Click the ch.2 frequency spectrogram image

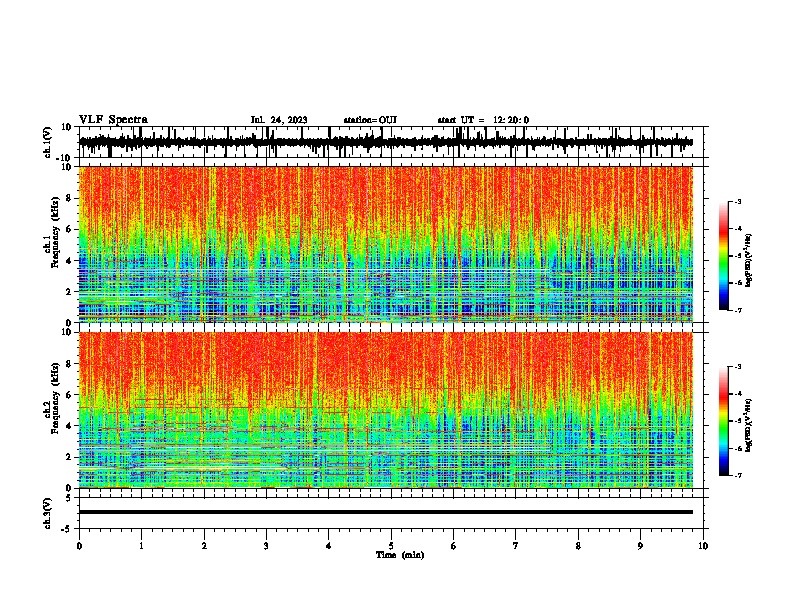pos(386,410)
